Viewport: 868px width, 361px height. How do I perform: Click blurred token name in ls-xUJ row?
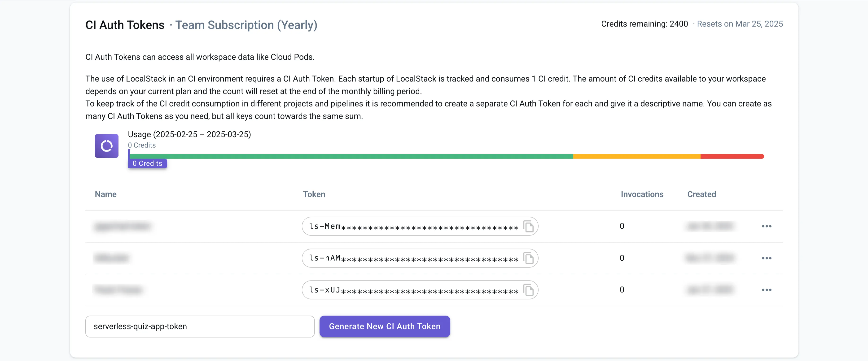(118, 290)
